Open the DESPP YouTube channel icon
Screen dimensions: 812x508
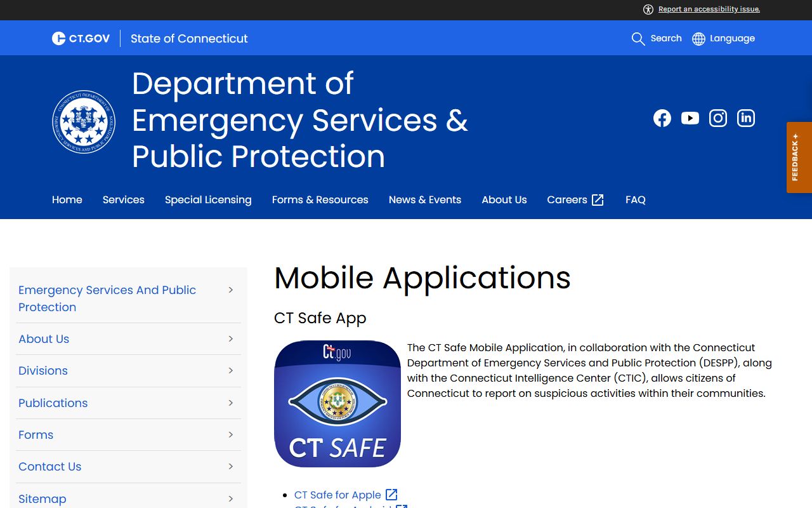(690, 118)
